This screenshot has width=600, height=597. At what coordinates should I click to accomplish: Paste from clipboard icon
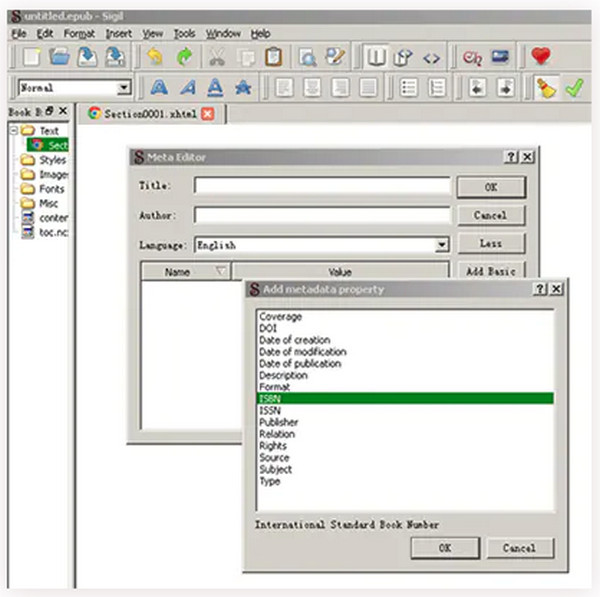click(274, 57)
